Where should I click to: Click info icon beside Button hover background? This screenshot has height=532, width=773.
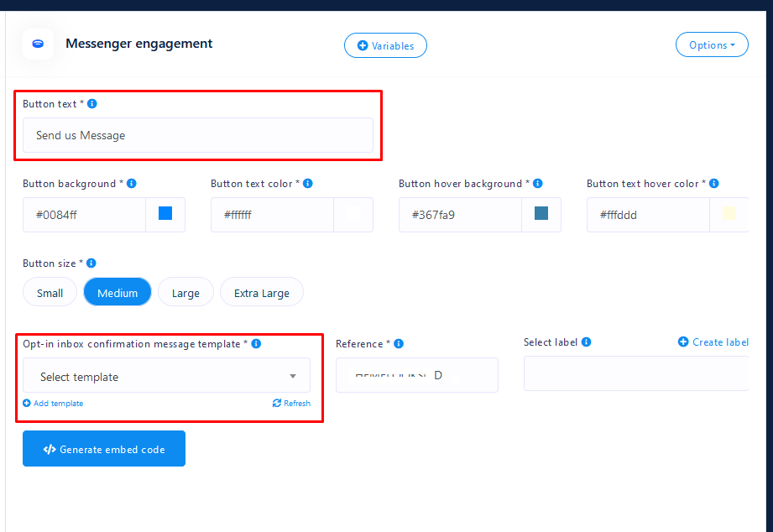(538, 183)
